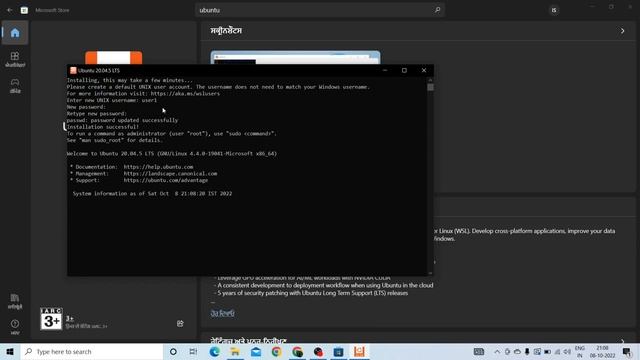The width and height of the screenshot is (640, 360).
Task: Click the 'Screenshots' section heading in the Store
Action: (x=226, y=31)
